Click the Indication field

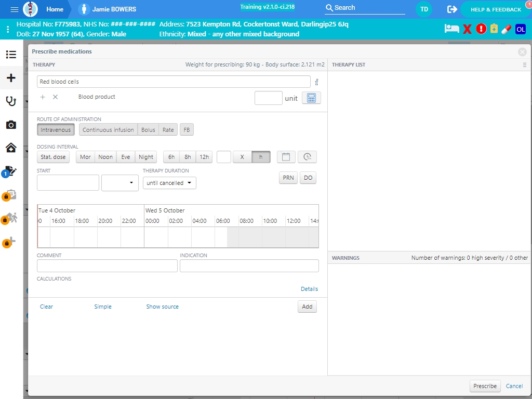(249, 265)
